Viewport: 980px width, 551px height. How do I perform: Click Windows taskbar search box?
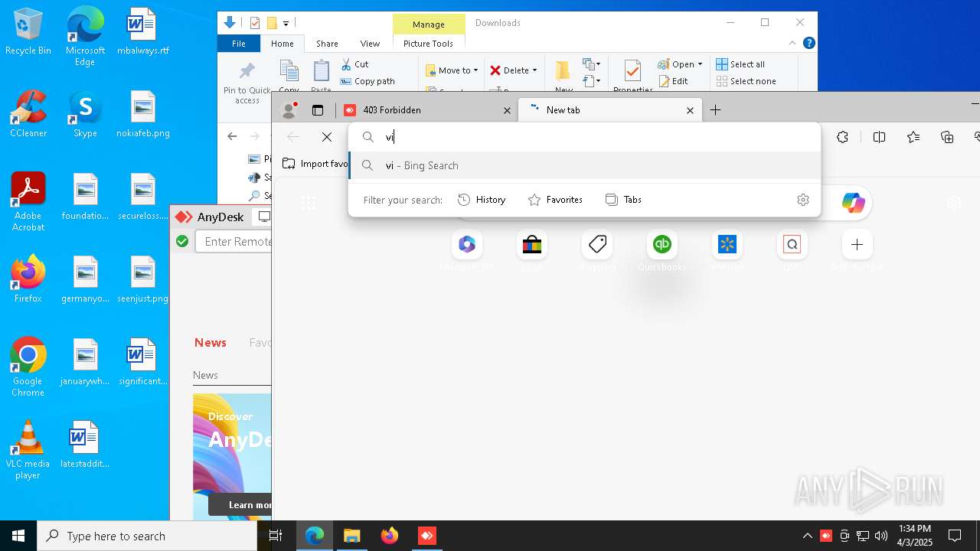[x=147, y=536]
